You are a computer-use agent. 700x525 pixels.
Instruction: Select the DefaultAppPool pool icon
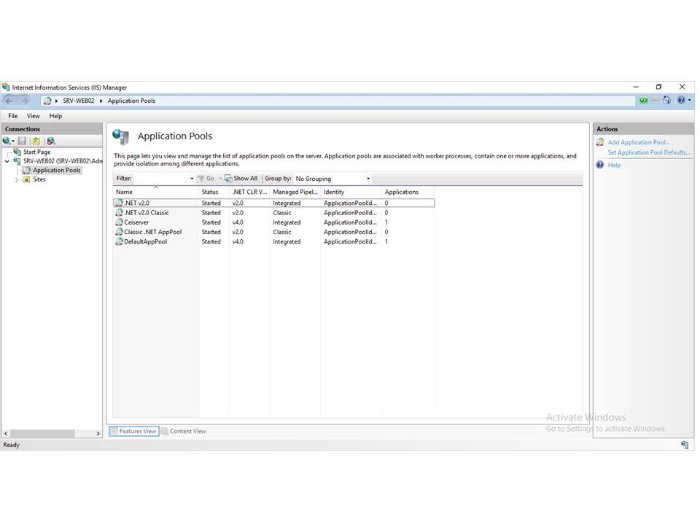(x=119, y=242)
